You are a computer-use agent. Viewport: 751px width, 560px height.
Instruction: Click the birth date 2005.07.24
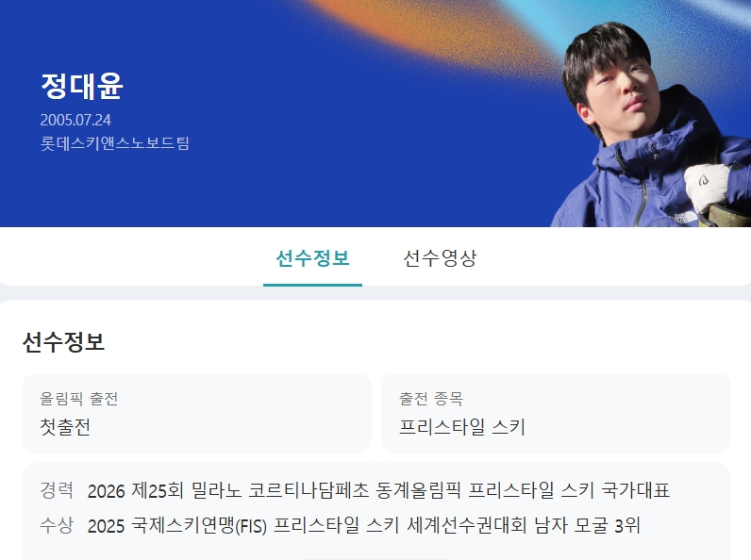click(x=75, y=120)
